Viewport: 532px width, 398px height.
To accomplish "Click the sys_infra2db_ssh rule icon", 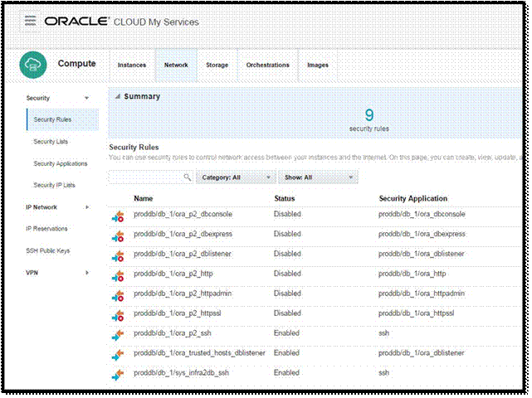I will click(x=118, y=374).
